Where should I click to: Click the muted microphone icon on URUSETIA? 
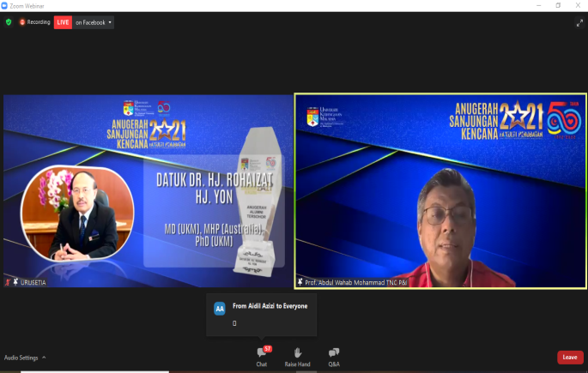pos(8,281)
